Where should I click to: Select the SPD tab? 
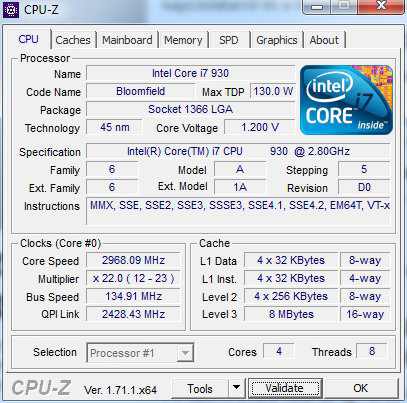coord(229,40)
